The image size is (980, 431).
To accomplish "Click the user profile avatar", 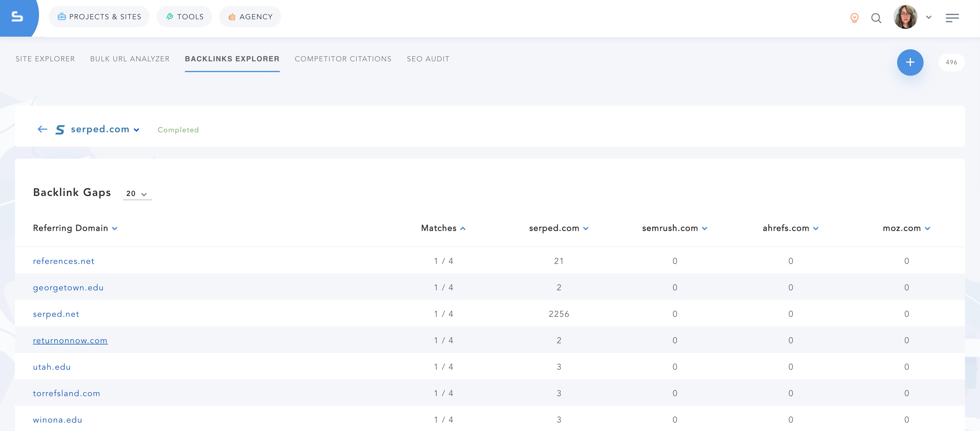I will click(x=906, y=17).
